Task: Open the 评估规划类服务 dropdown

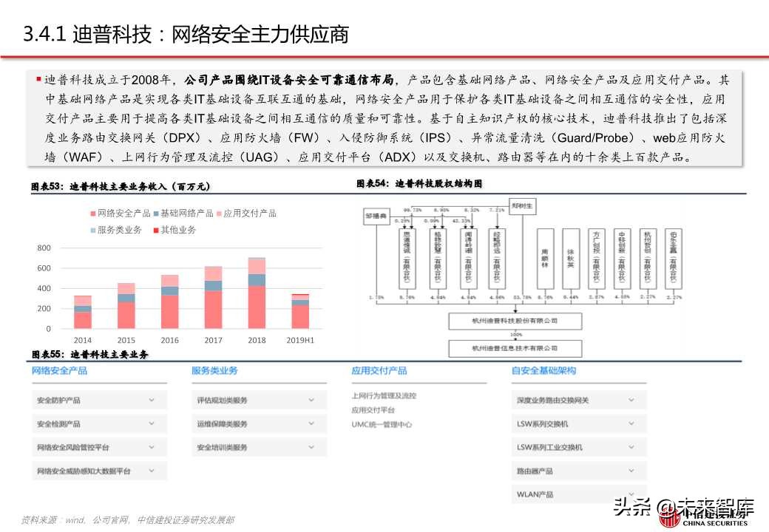Action: [259, 400]
